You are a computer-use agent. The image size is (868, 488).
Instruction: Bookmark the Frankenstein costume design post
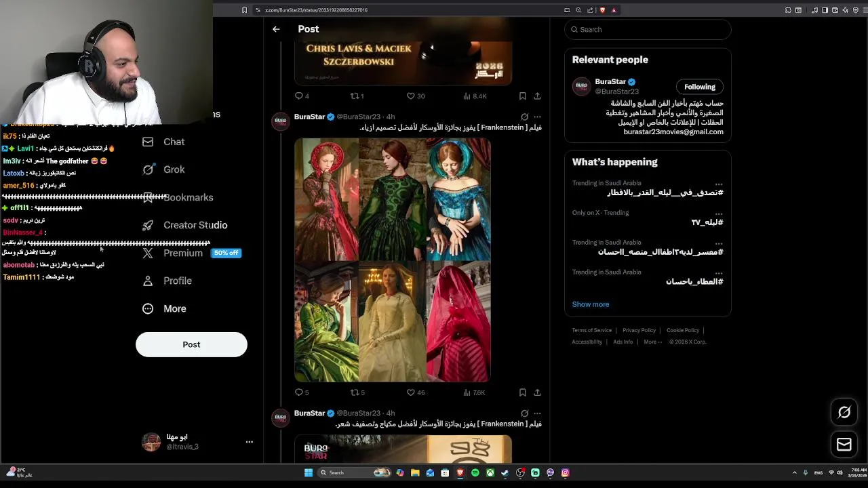522,392
